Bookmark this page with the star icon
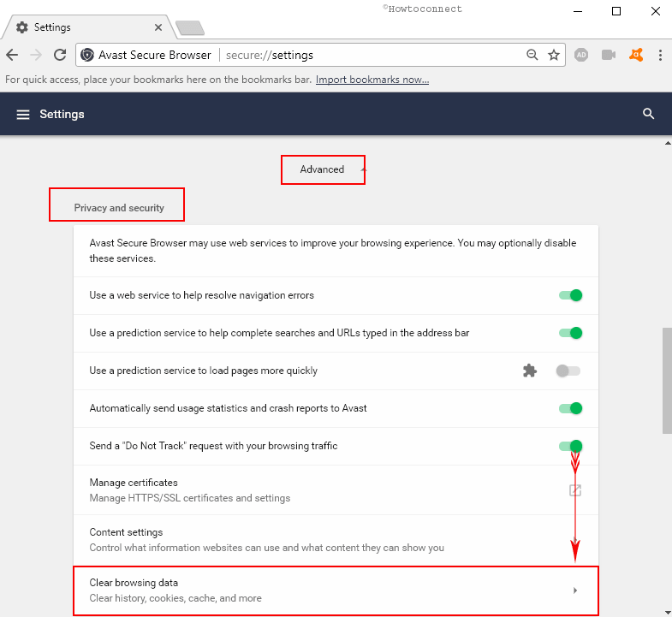The height and width of the screenshot is (617, 672). pyautogui.click(x=554, y=55)
